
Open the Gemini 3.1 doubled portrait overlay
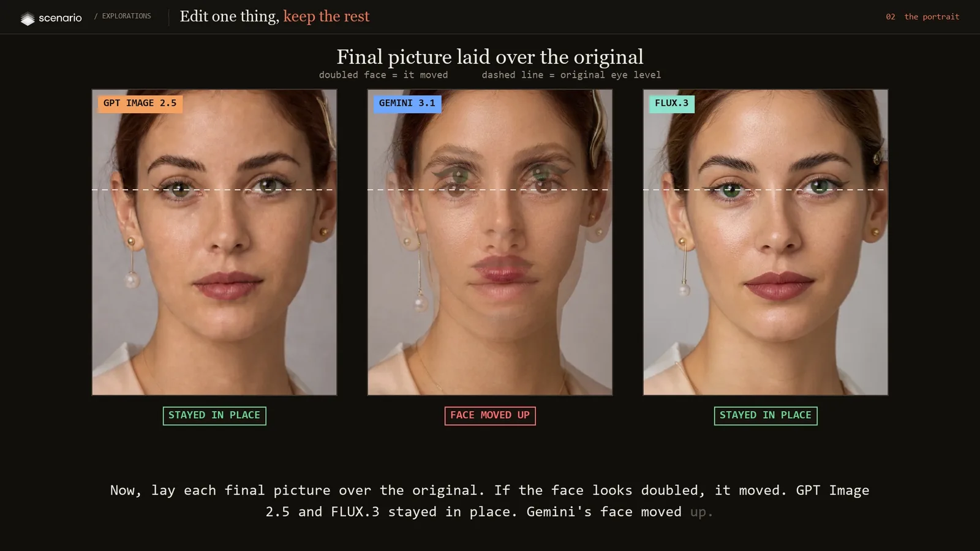[490, 242]
